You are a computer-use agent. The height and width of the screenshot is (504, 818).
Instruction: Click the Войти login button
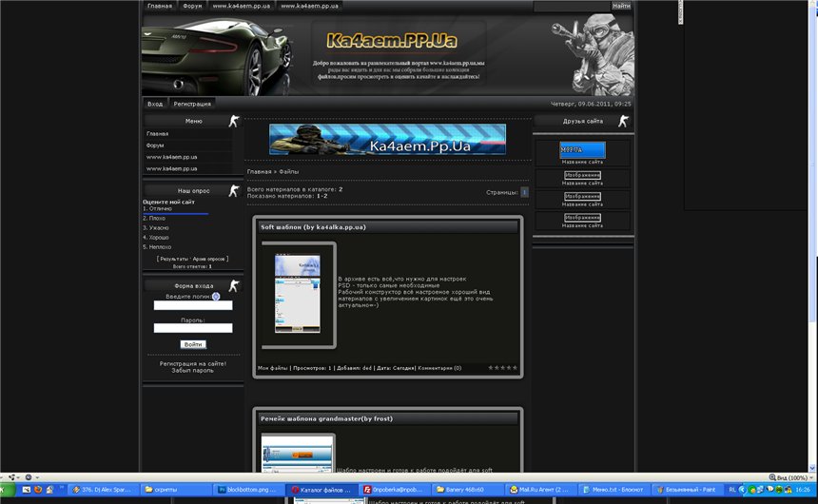tap(193, 344)
